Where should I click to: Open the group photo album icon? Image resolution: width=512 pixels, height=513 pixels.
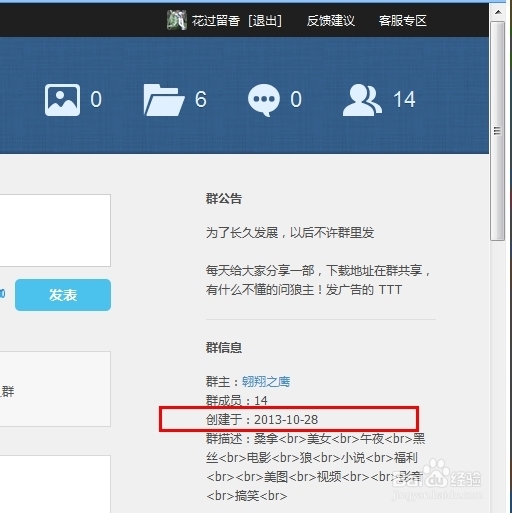pyautogui.click(x=62, y=100)
